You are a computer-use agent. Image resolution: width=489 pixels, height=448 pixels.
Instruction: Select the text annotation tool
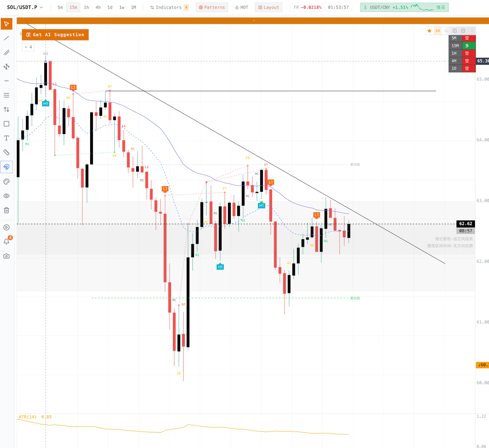pyautogui.click(x=6, y=138)
